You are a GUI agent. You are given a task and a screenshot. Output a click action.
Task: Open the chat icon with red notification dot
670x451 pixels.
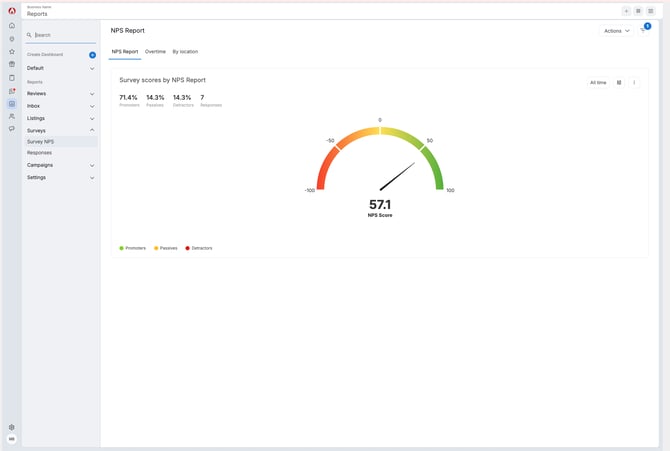point(12,91)
